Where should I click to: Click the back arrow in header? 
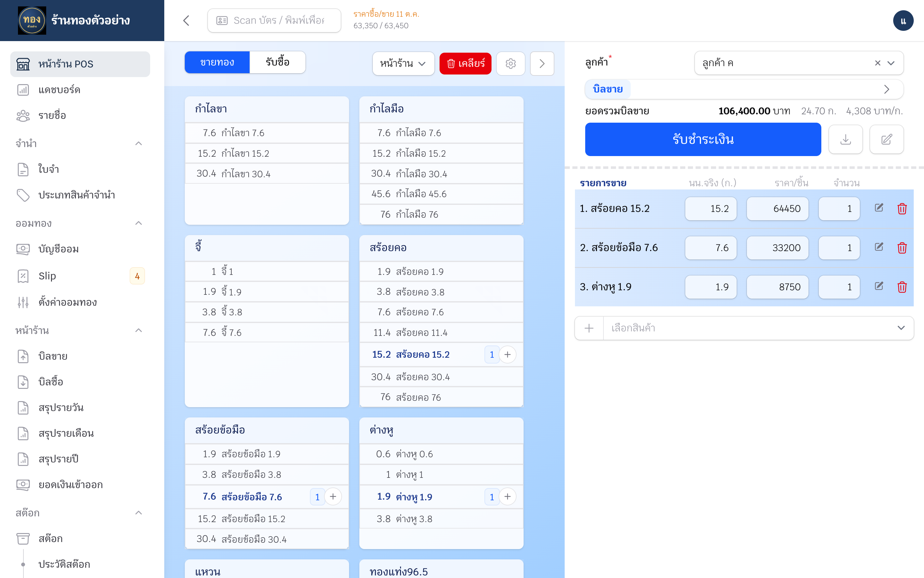pos(186,21)
